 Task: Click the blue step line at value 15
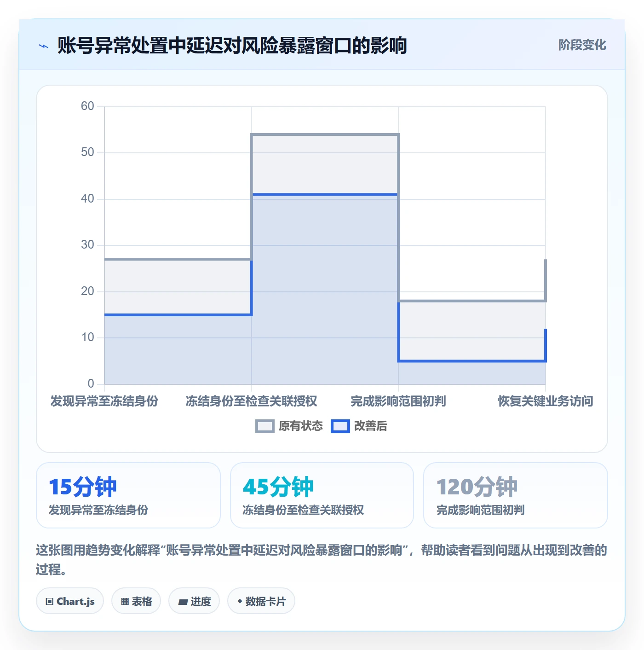178,315
